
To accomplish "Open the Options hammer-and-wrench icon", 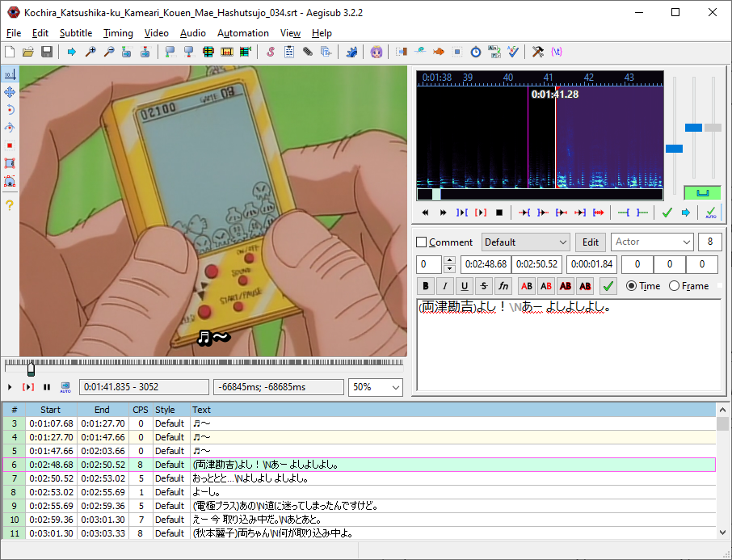I will pyautogui.click(x=538, y=52).
